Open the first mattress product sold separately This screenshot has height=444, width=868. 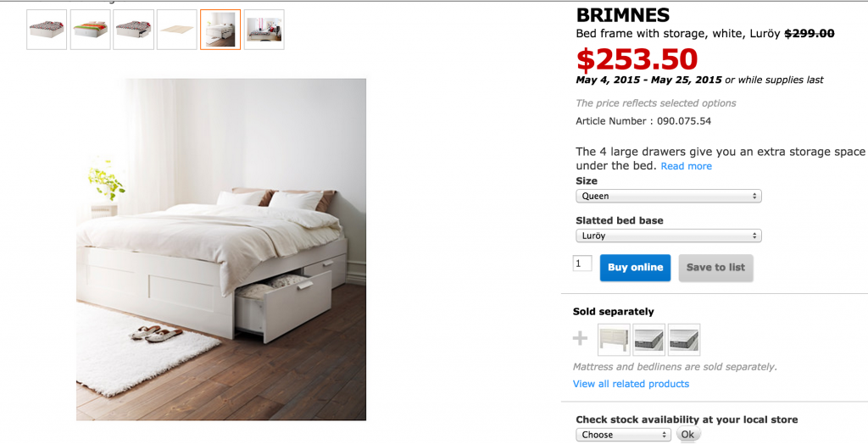coord(648,340)
